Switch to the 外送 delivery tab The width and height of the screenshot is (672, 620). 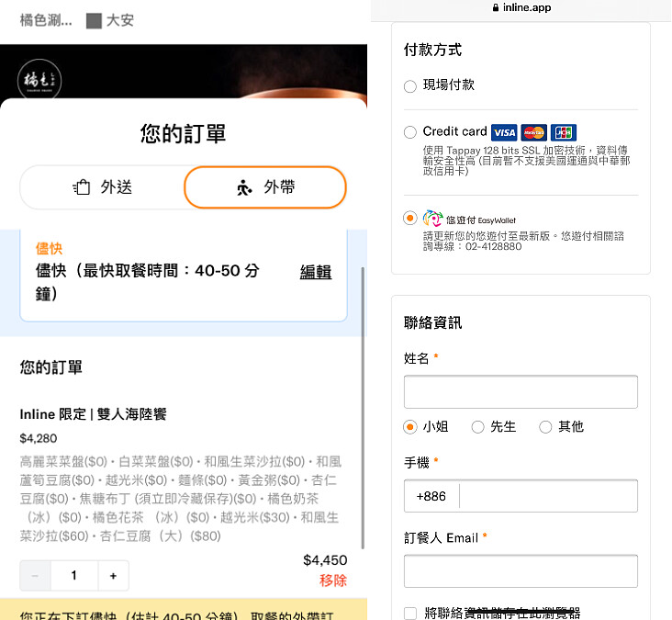(x=102, y=187)
